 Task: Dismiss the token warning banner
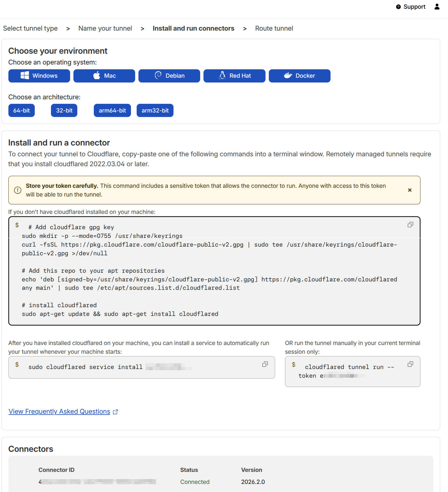[x=410, y=190]
